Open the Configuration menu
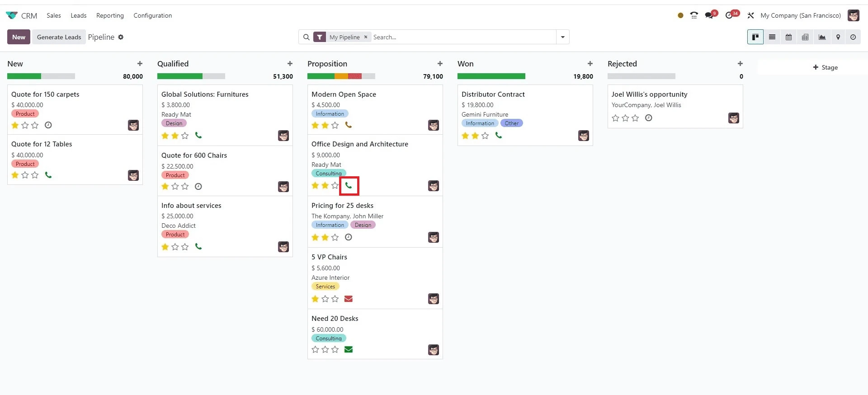This screenshot has height=395, width=868. 152,15
